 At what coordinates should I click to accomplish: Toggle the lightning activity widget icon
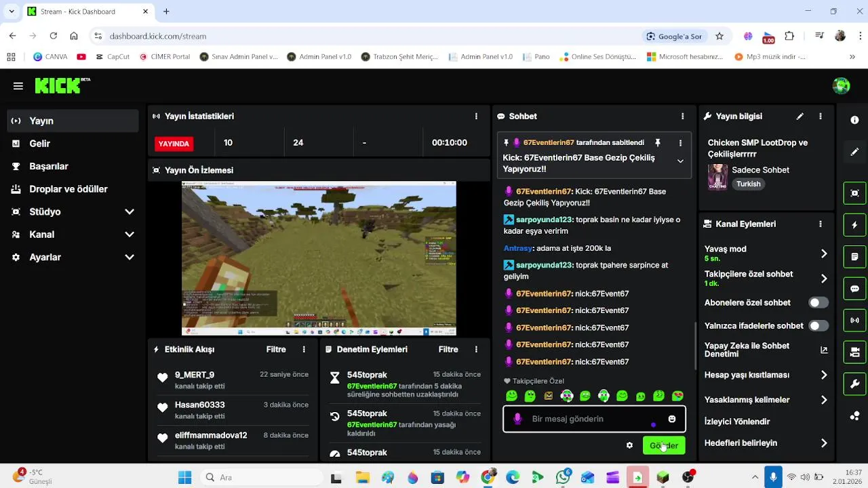[854, 225]
